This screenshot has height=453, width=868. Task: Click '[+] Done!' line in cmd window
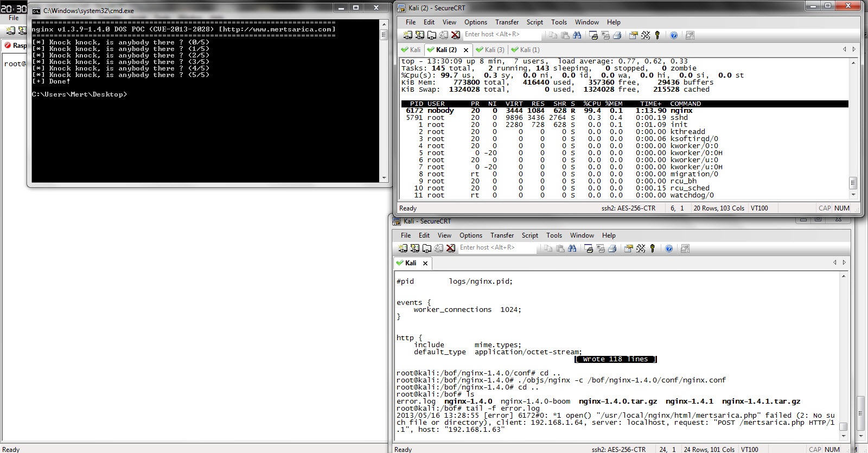[x=51, y=81]
